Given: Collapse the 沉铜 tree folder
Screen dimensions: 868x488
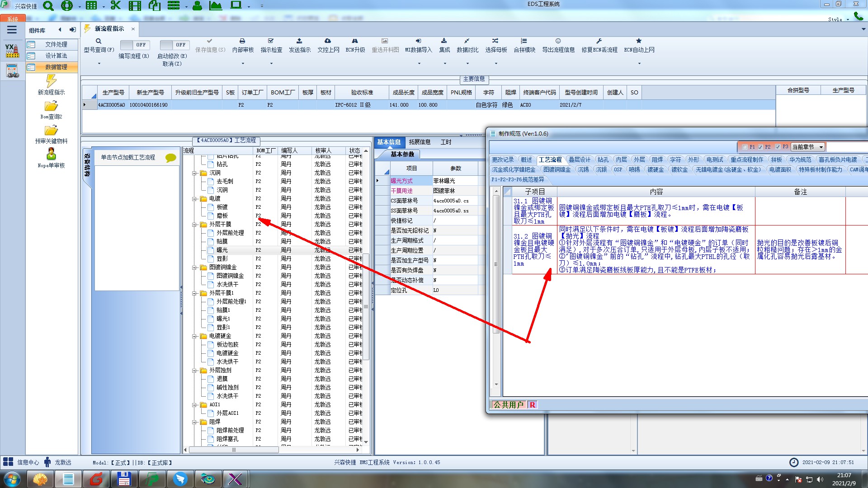Looking at the screenshot, I should (x=194, y=173).
